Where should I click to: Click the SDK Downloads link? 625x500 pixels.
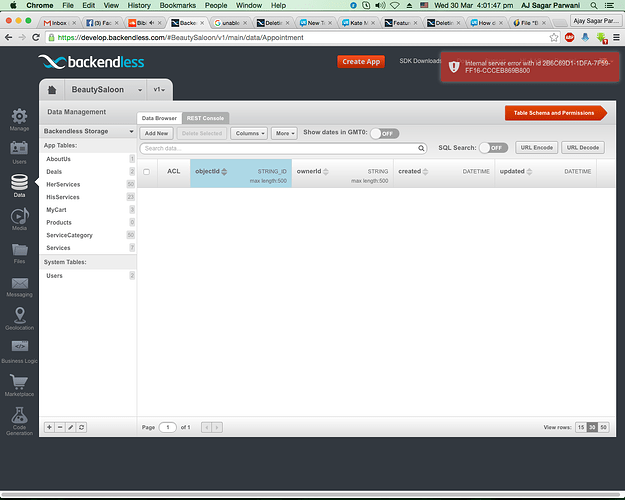tap(420, 61)
